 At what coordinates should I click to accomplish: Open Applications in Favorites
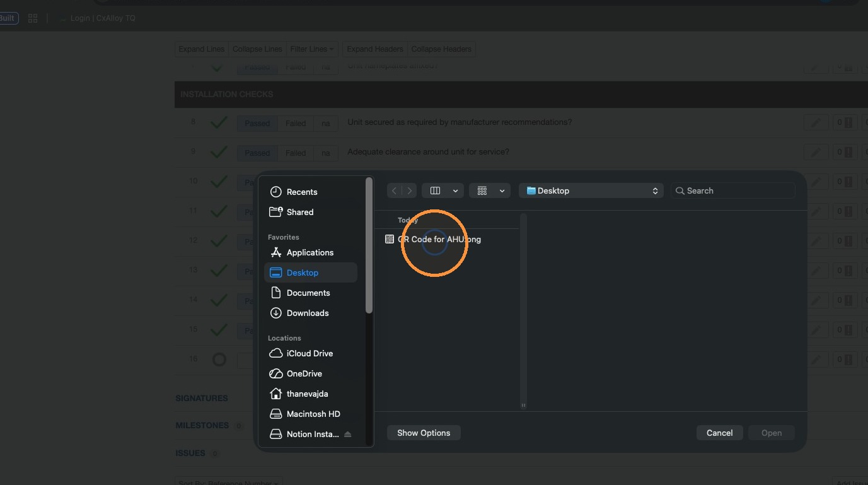pos(310,252)
